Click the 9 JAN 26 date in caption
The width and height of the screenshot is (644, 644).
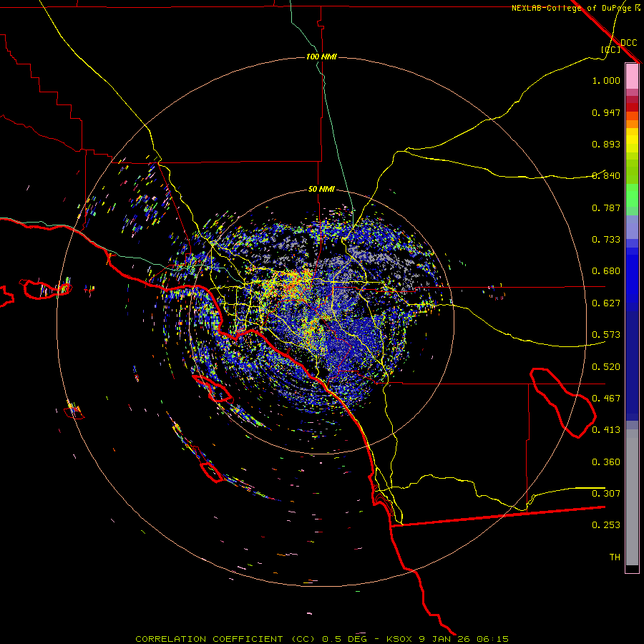444,639
